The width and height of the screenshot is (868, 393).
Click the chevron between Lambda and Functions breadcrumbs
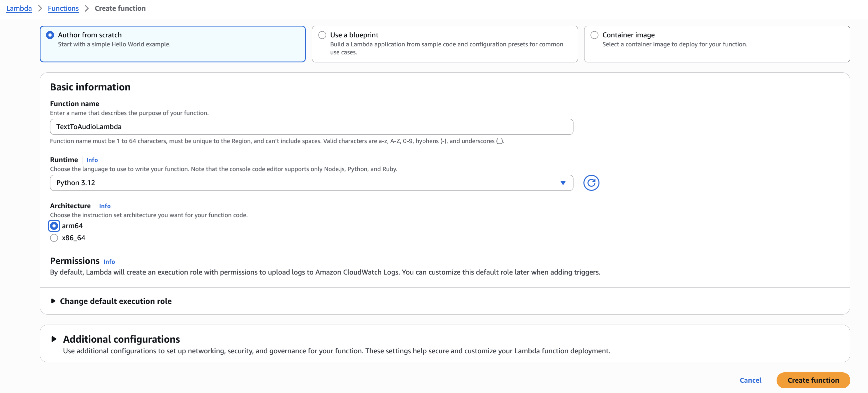point(40,8)
